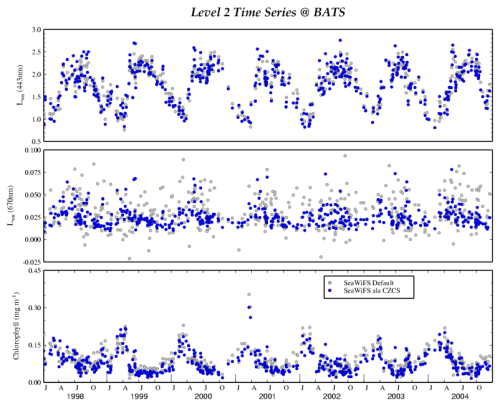Click the 2001 year label on x-axis

click(x=267, y=396)
